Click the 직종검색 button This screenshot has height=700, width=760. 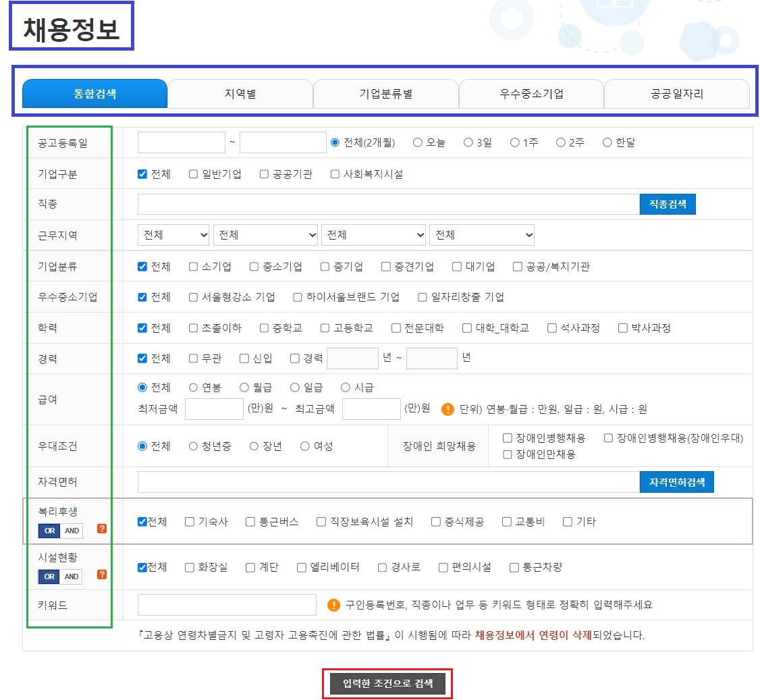coord(668,204)
